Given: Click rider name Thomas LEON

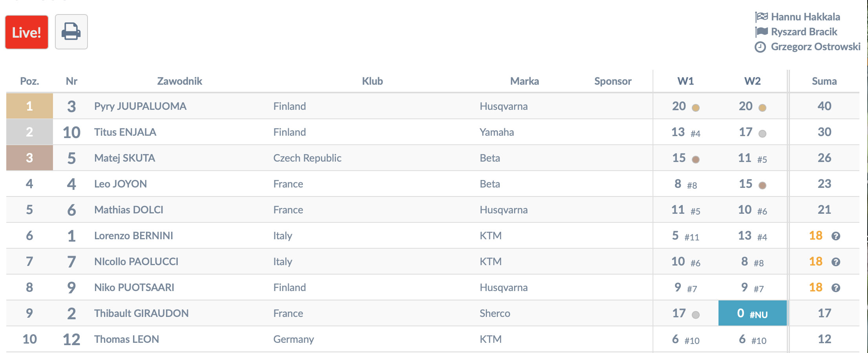Looking at the screenshot, I should coord(126,339).
